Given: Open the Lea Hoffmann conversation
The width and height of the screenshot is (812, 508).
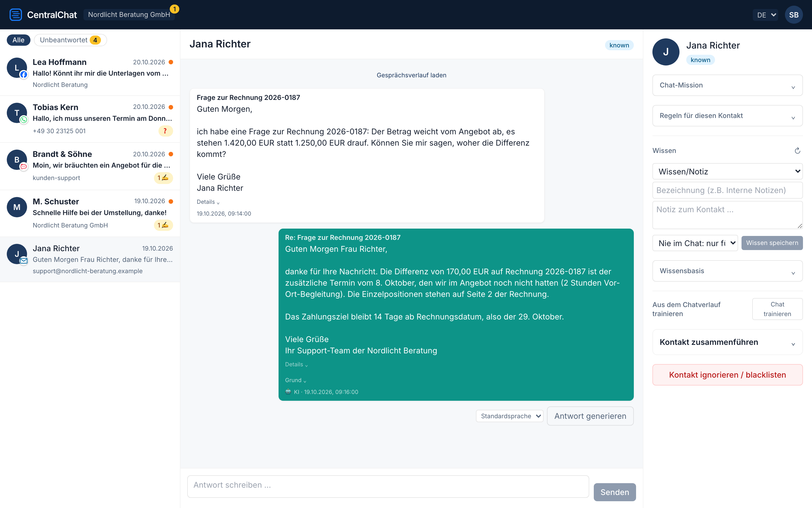Looking at the screenshot, I should (x=90, y=73).
